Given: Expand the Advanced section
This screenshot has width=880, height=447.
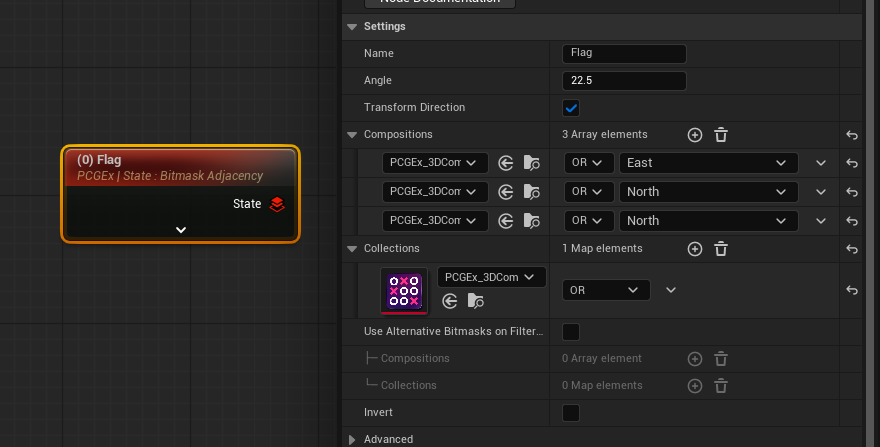Looking at the screenshot, I should click(x=352, y=439).
